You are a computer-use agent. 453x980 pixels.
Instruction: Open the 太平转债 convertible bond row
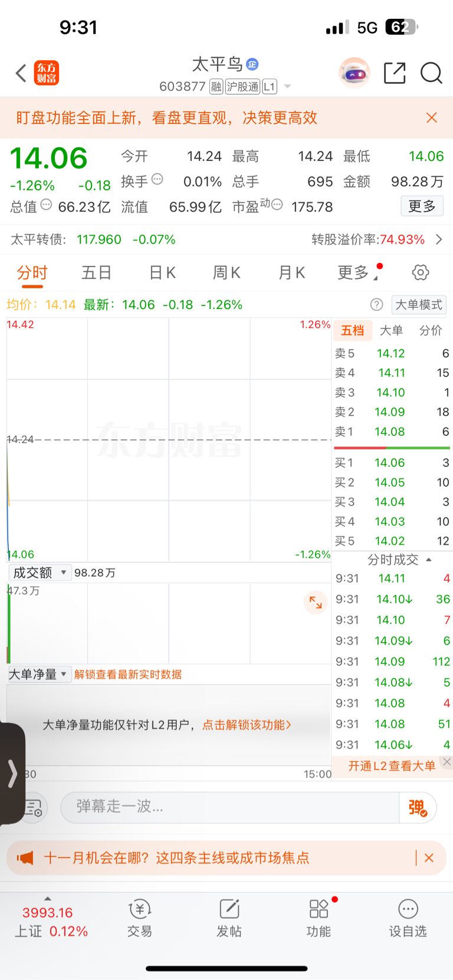[x=226, y=239]
